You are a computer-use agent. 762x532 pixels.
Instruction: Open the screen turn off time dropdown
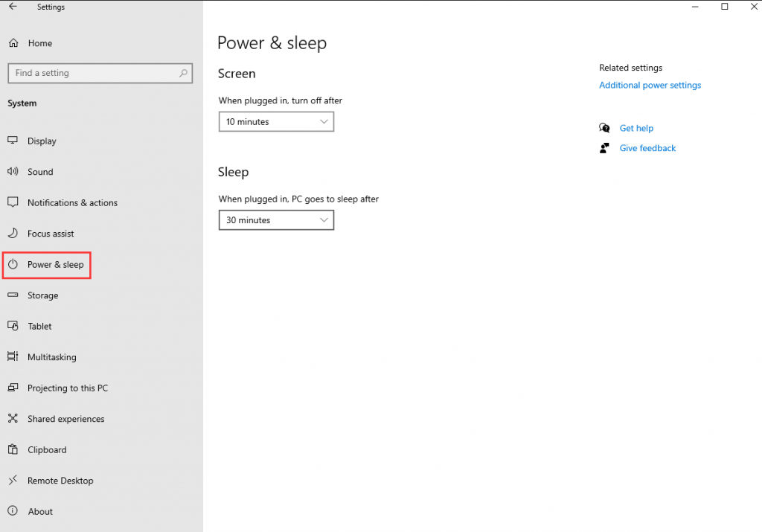pos(276,122)
